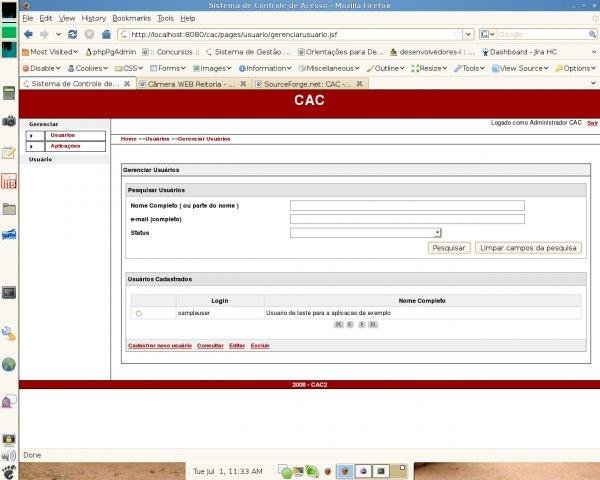Viewport: 600px width, 480px height.
Task: Click the Pesquisar button
Action: pyautogui.click(x=449, y=248)
